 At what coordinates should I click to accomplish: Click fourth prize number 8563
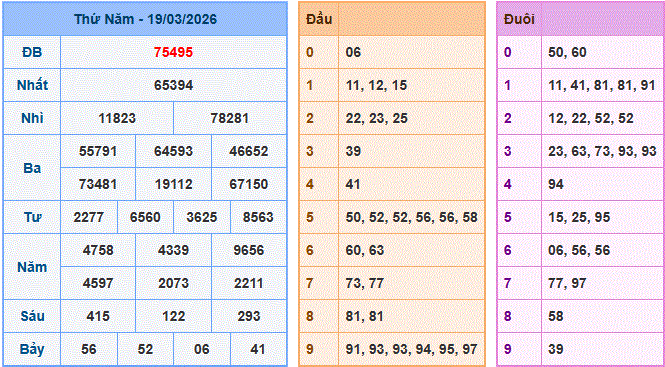tap(258, 217)
